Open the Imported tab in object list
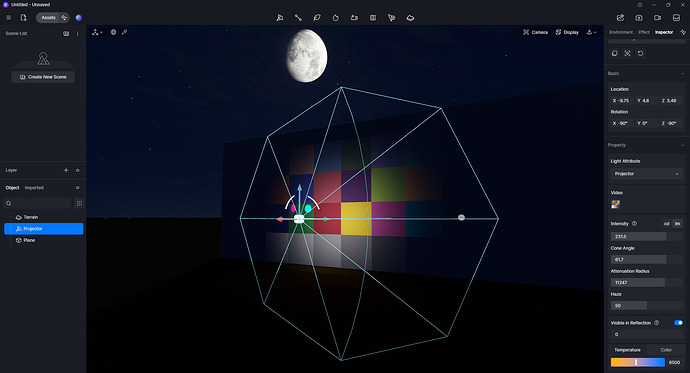690x373 pixels. (x=34, y=188)
